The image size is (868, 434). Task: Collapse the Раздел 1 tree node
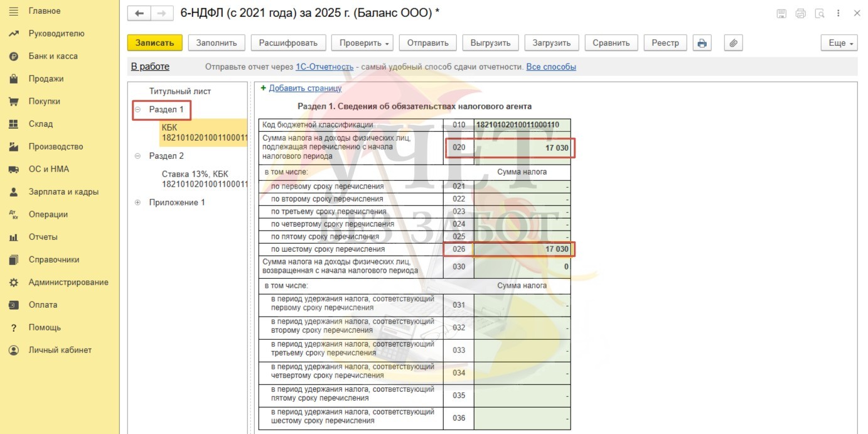(137, 110)
